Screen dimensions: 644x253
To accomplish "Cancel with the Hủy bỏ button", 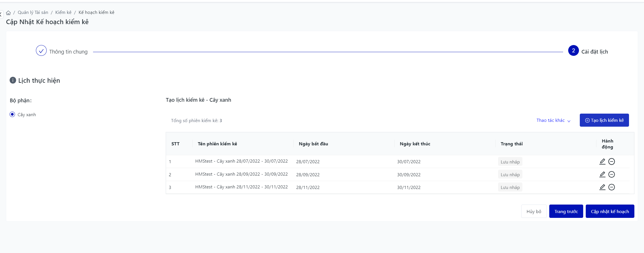I will [534, 211].
